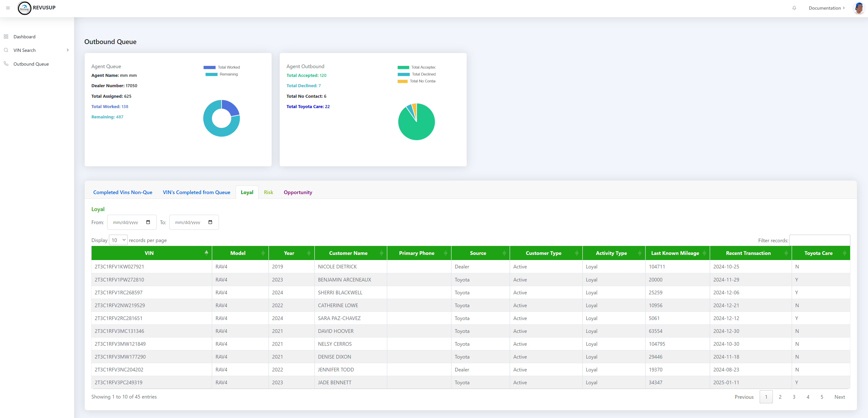Click the Outbound Queue phone icon
This screenshot has height=418, width=868.
pos(6,64)
